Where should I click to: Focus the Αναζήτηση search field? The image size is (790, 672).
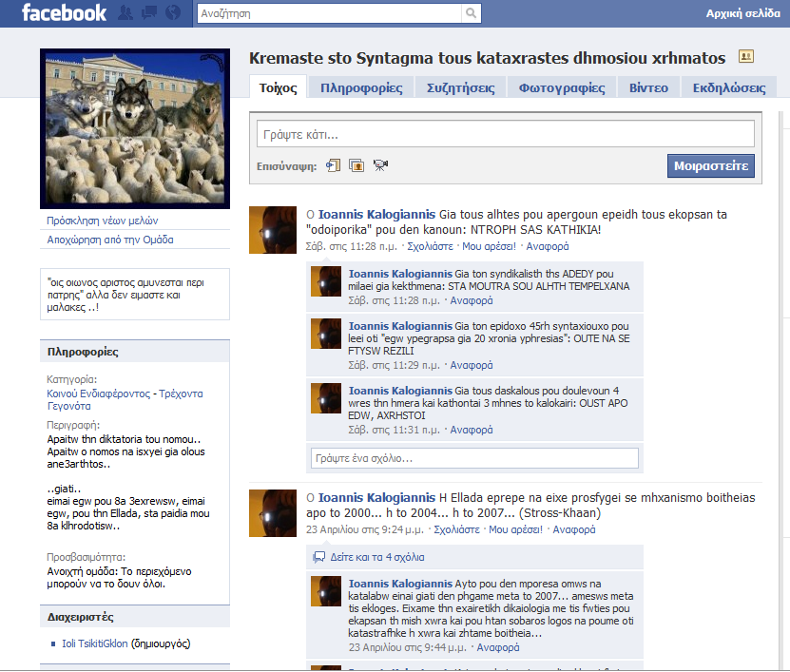[329, 13]
